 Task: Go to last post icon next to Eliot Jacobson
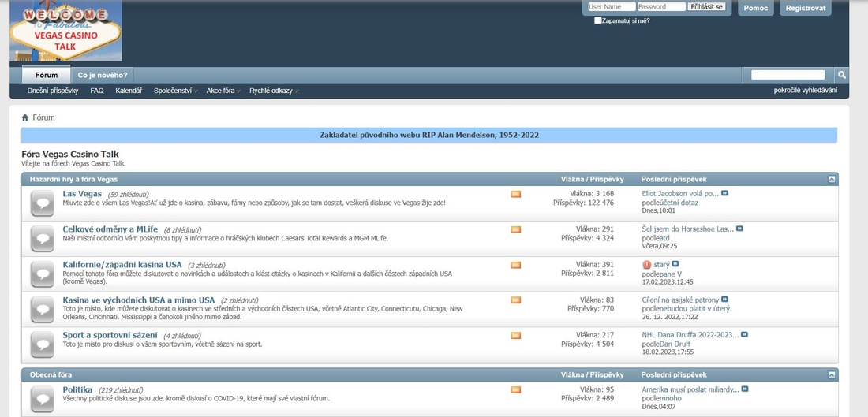pos(724,194)
